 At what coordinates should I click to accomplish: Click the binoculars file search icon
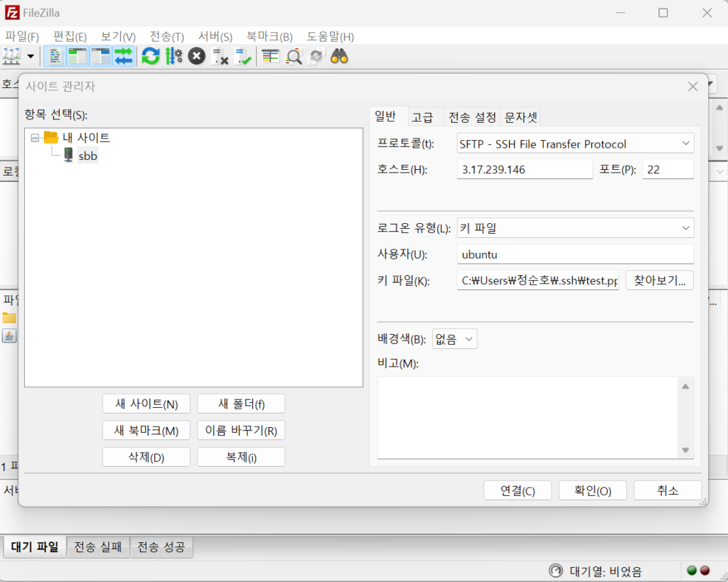tap(339, 56)
